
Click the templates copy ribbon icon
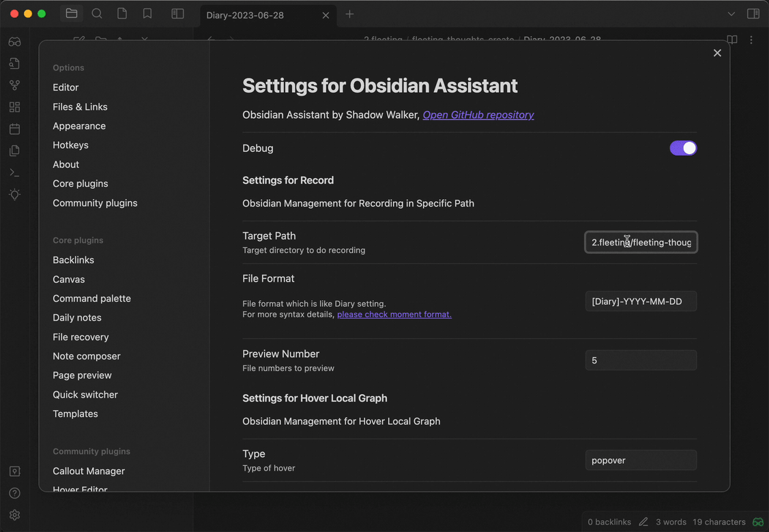pos(15,151)
